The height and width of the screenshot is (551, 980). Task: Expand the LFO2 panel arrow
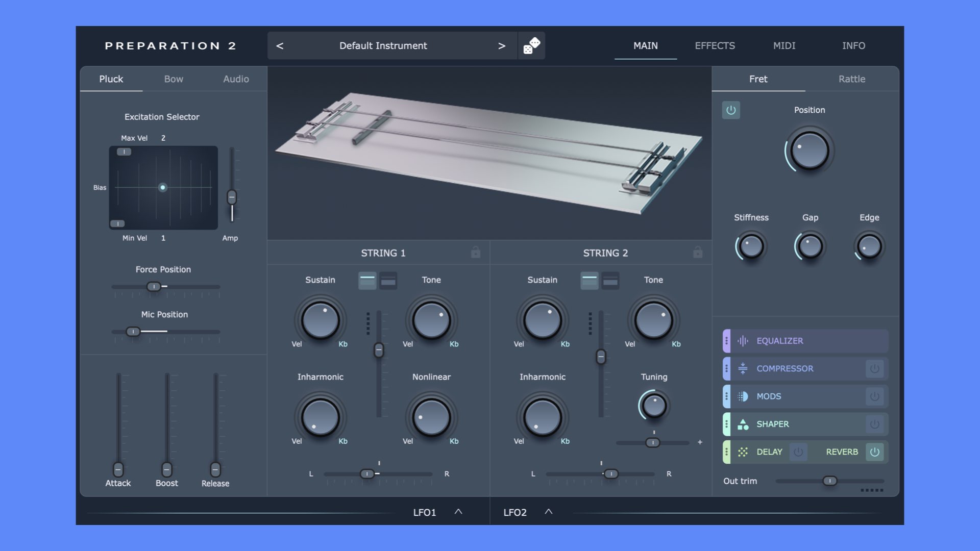[x=549, y=512]
